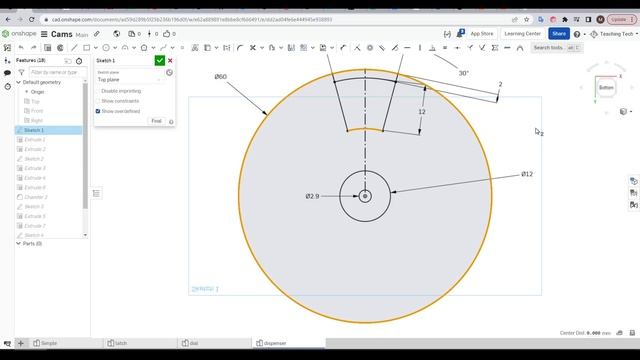Collapse the Default geometry group
This screenshot has height=360, width=640.
(18, 82)
